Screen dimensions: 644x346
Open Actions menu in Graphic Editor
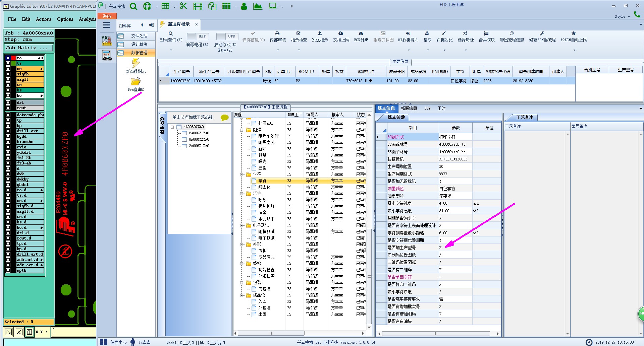click(44, 19)
